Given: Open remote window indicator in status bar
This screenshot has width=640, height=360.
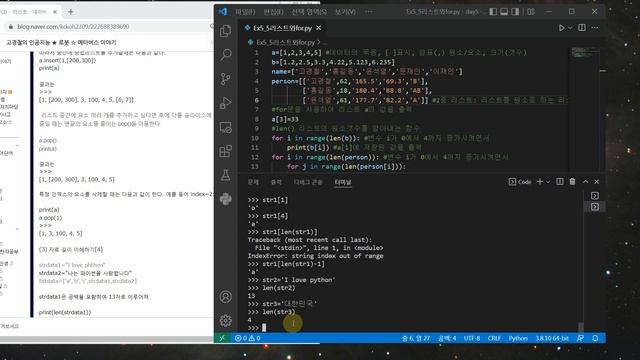Looking at the screenshot, I should click(x=222, y=338).
